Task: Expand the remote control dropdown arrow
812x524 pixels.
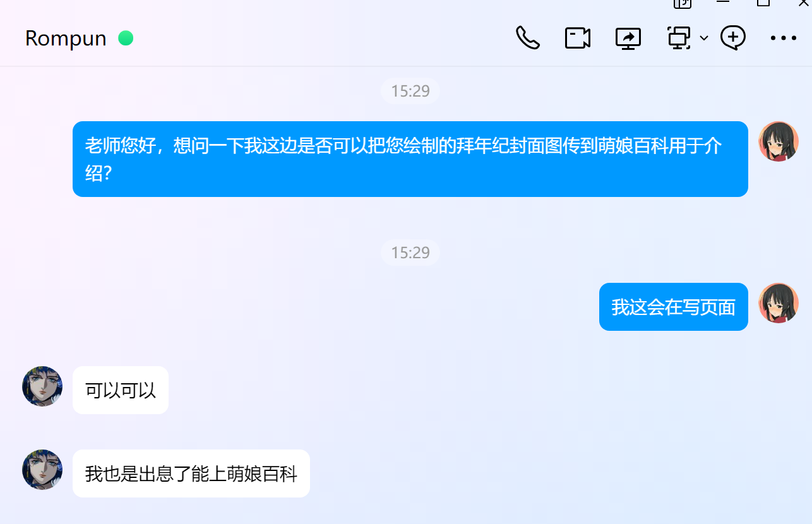Action: 704,39
